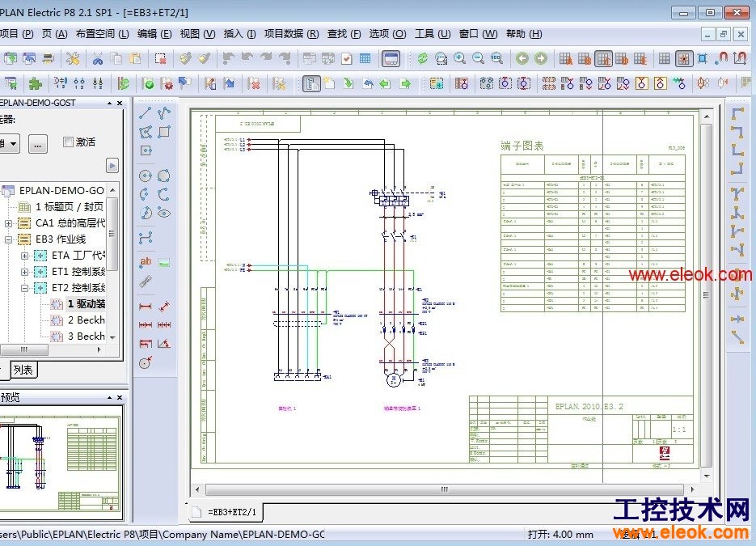This screenshot has height=546, width=756.
Task: Select 1 标题页 / 封页 tree item
Action: pyautogui.click(x=69, y=207)
